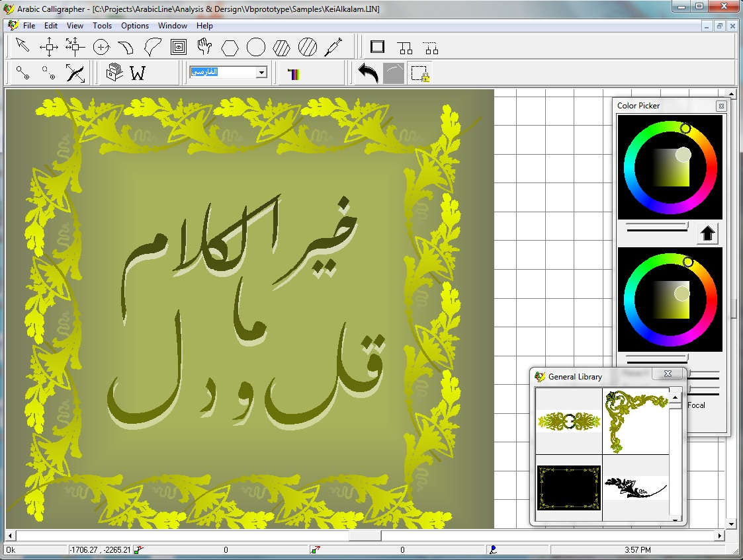Click the lower hue wheel in Color Picker
743x560 pixels.
[x=628, y=300]
